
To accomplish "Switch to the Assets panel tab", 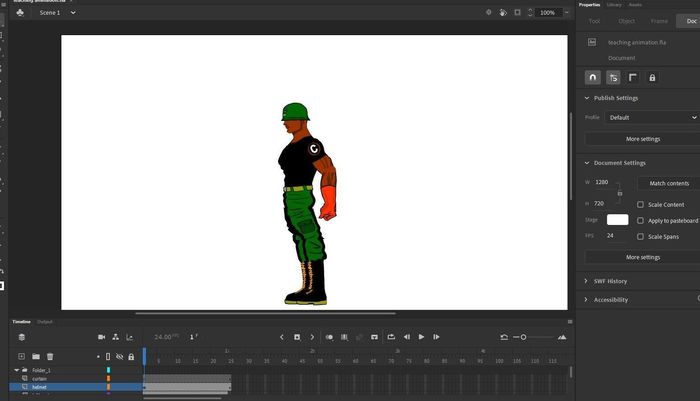I will 635,4.
